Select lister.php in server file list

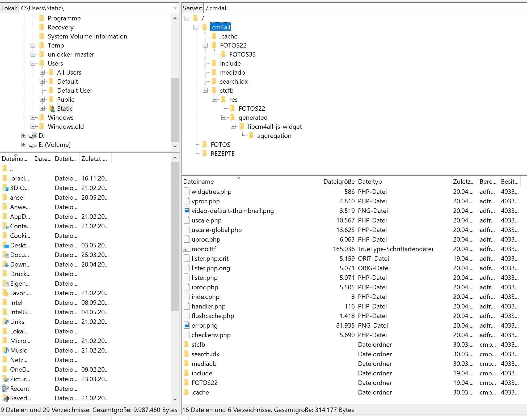pos(204,278)
